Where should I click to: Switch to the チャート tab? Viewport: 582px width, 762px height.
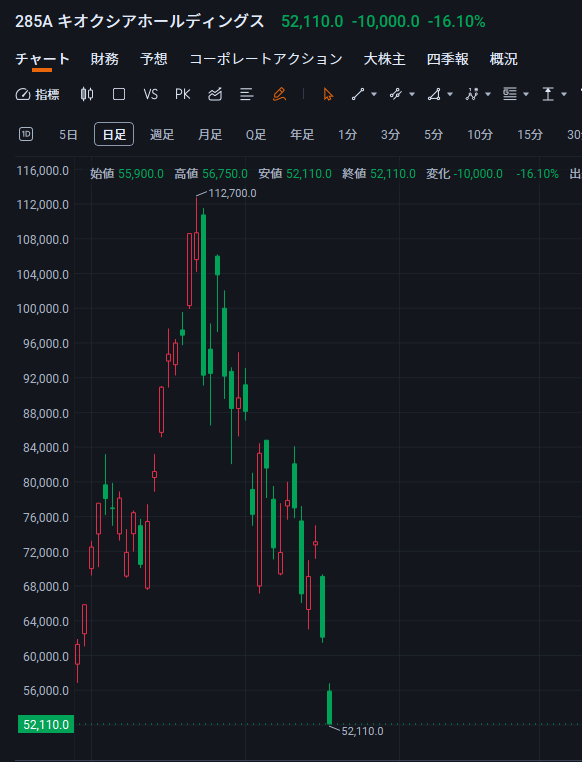42,59
